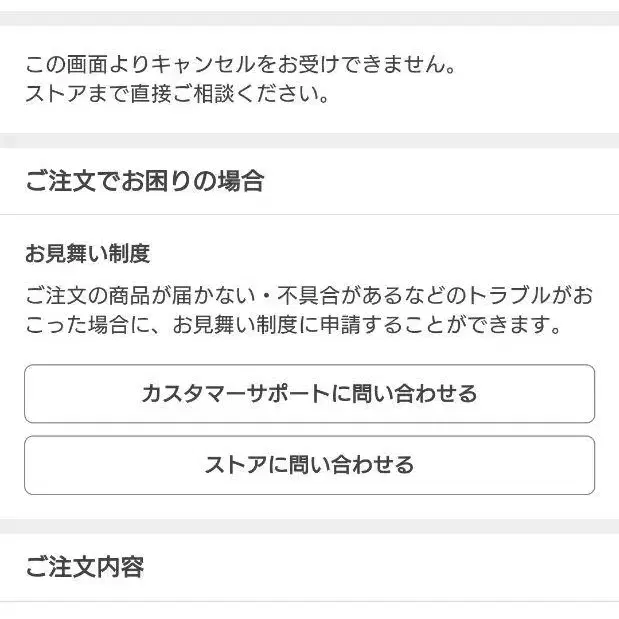Click the この画面よりキャンセルをお受けできません notice line
This screenshot has width=619, height=619.
[x=241, y=64]
